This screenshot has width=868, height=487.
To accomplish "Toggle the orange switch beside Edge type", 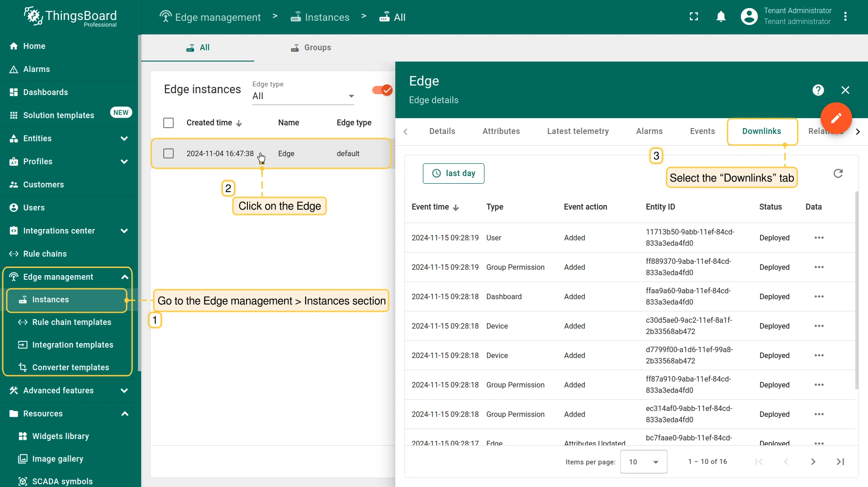I will [x=382, y=90].
